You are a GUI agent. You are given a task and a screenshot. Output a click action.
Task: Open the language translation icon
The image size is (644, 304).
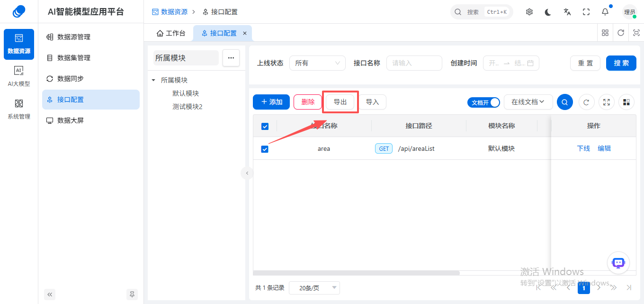click(x=567, y=12)
